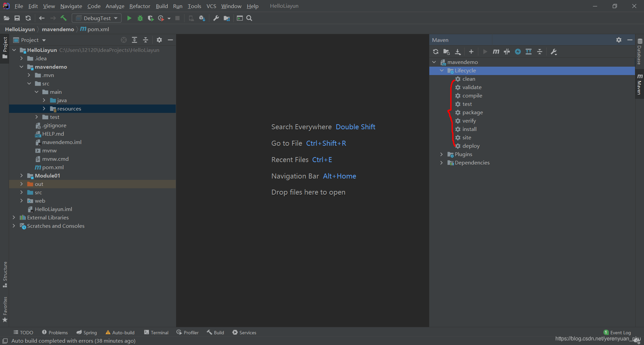This screenshot has height=345, width=644.
Task: Click the Build project hammer icon
Action: tap(63, 18)
